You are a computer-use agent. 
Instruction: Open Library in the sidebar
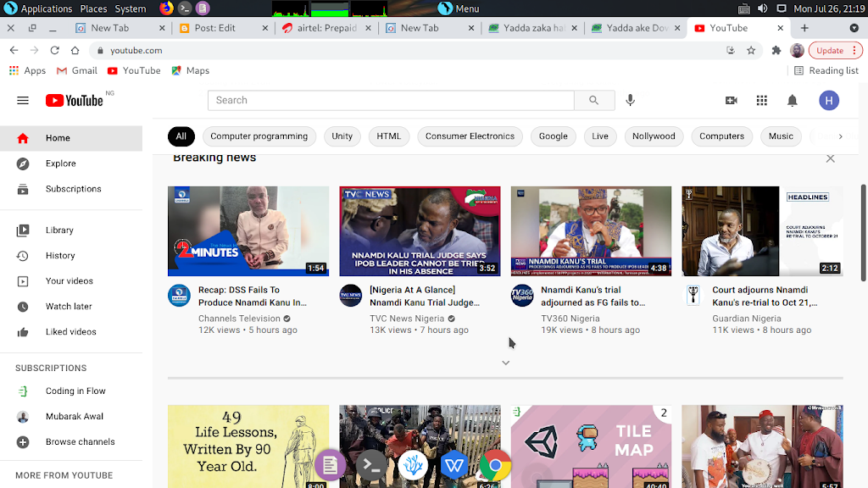(71, 230)
